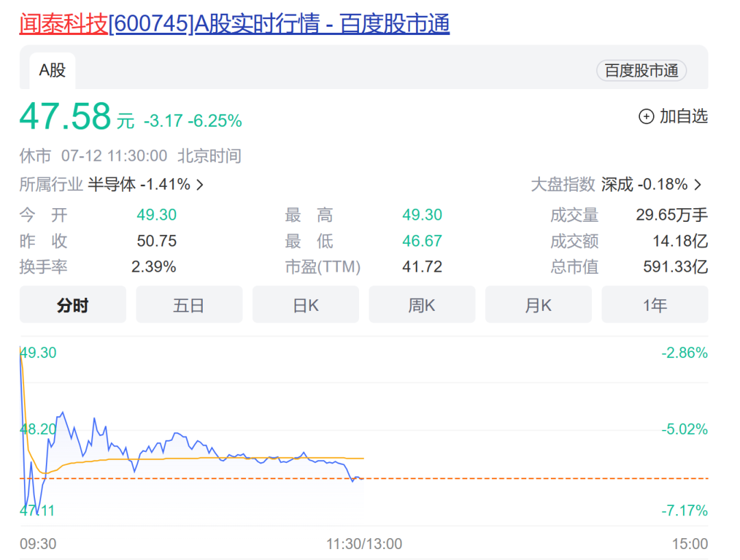The height and width of the screenshot is (560, 740).
Task: Click the plus icon beside 加自选
Action: [x=646, y=116]
